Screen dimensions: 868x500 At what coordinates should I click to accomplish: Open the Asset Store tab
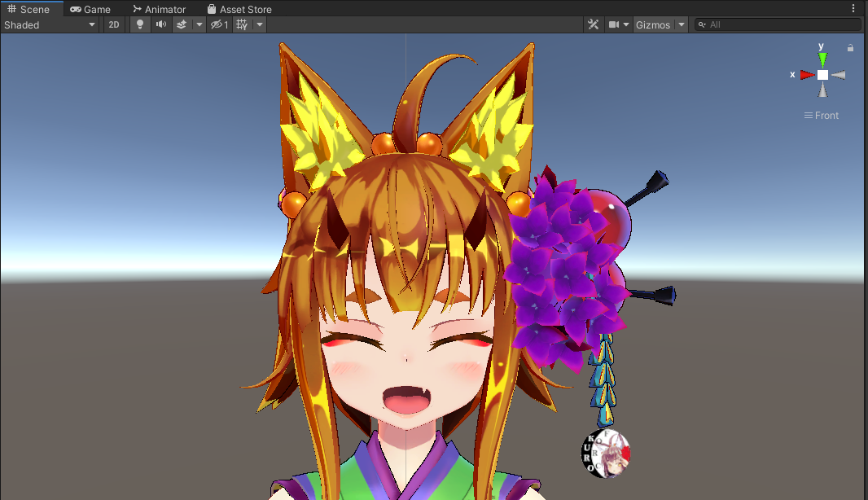click(x=239, y=9)
